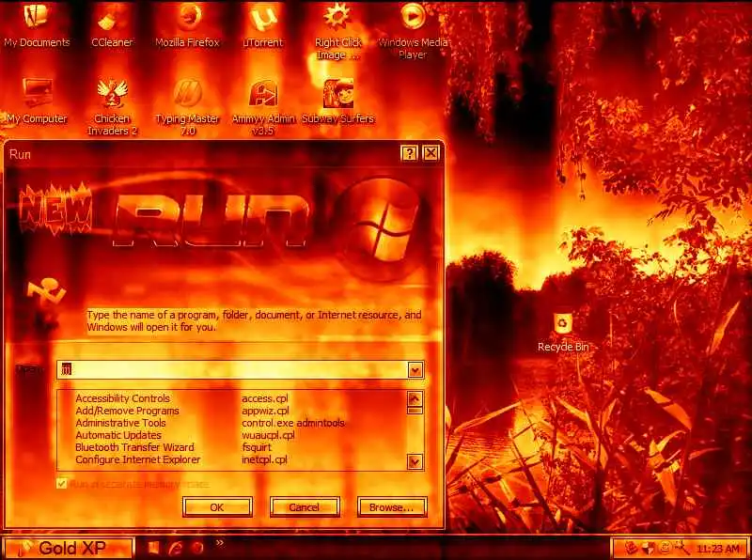Click the Cancel button
752x560 pixels.
305,506
